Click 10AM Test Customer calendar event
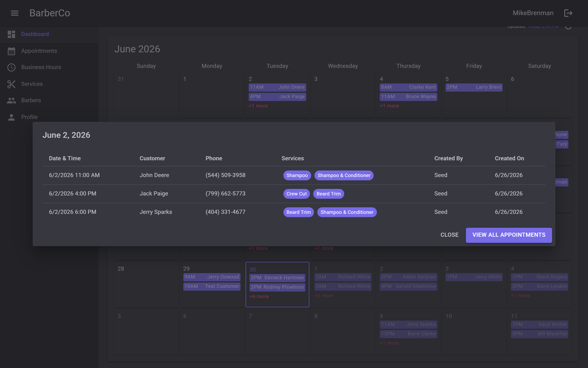The width and height of the screenshot is (588, 368). 212,286
